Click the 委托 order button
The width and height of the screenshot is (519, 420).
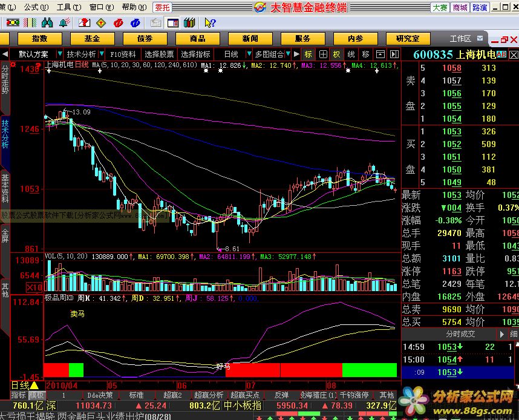point(162,7)
